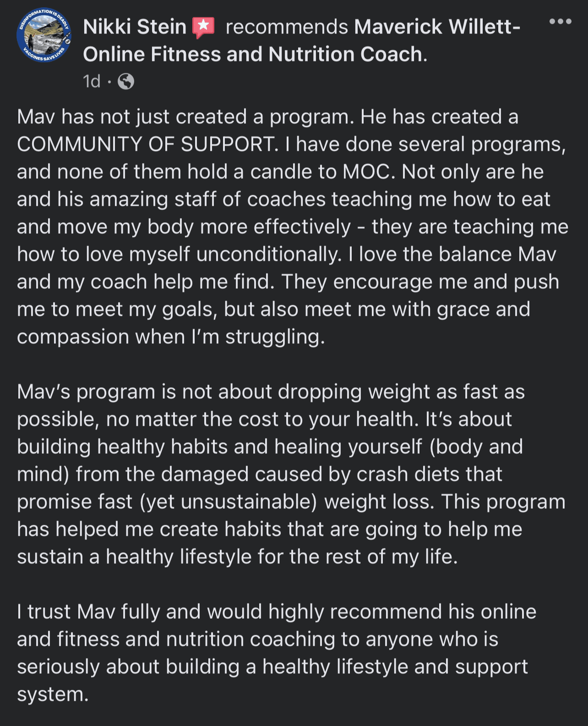Click the text "(body and mind)" parenthetical
The width and height of the screenshot is (588, 726).
475,447
